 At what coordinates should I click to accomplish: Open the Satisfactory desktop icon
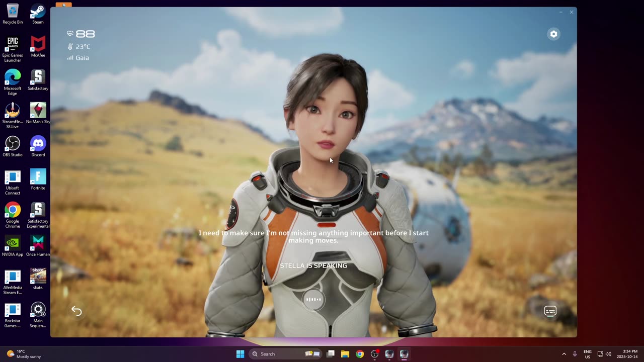click(x=38, y=80)
